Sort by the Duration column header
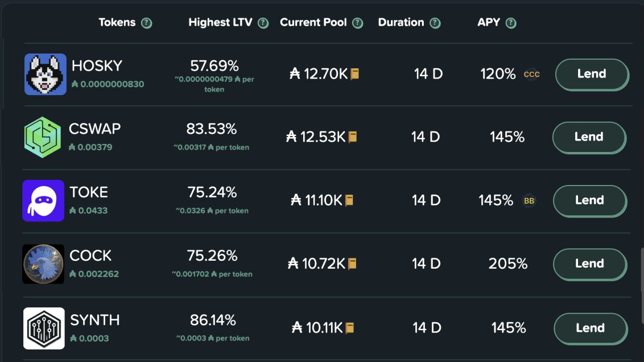The height and width of the screenshot is (362, 644). click(x=401, y=22)
